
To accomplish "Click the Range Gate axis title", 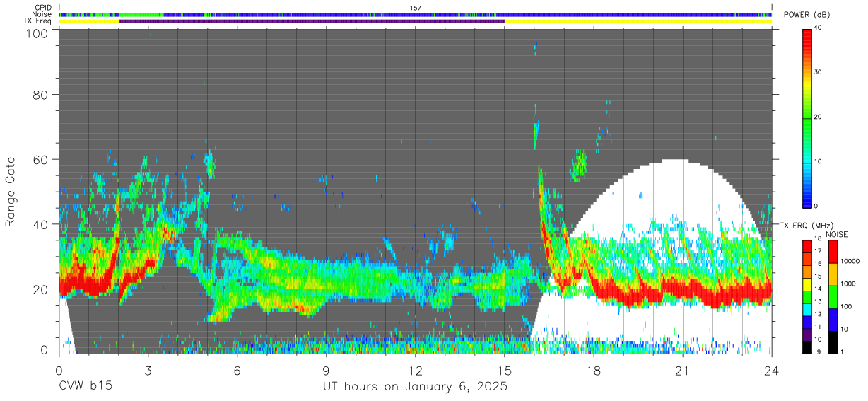I will click(x=11, y=191).
